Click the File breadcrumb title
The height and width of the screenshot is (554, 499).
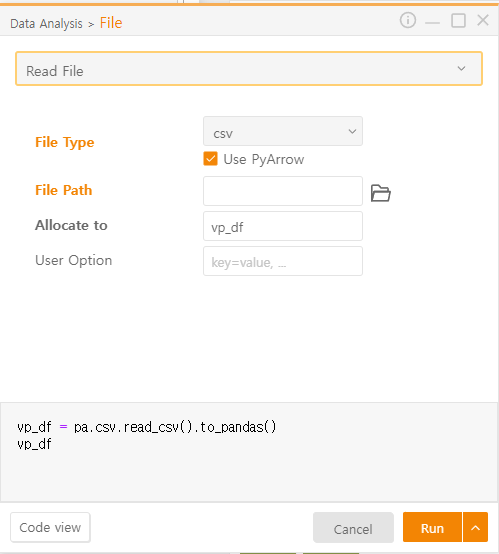click(111, 23)
